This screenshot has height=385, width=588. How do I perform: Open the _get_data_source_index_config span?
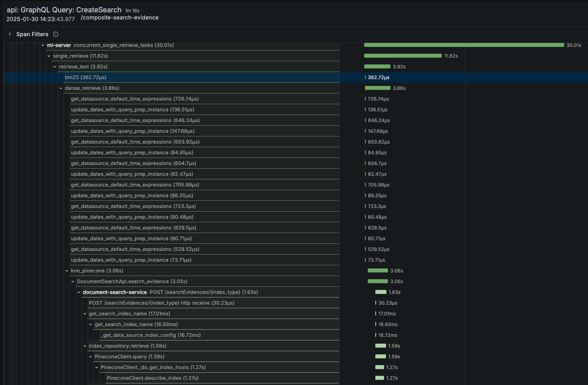150,335
